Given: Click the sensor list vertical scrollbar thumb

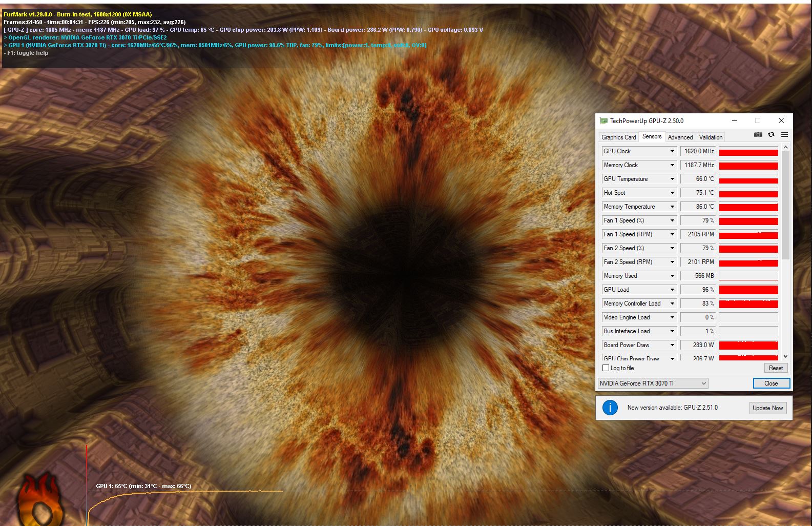Looking at the screenshot, I should pos(785,205).
